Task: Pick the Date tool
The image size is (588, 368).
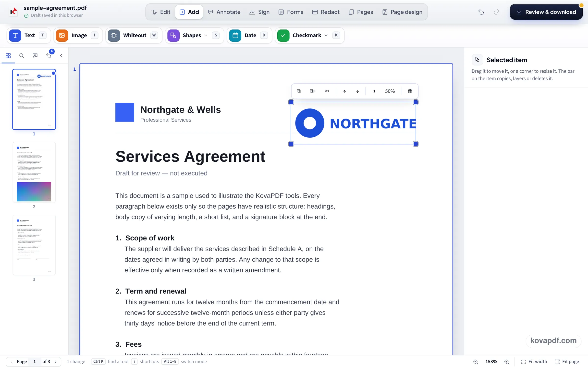Action: tap(249, 35)
